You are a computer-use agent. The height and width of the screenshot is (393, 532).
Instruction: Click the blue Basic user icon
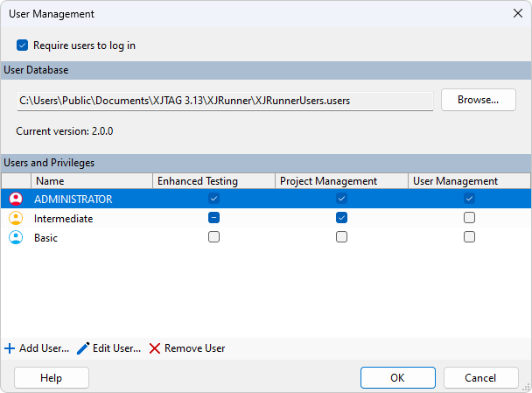point(14,237)
